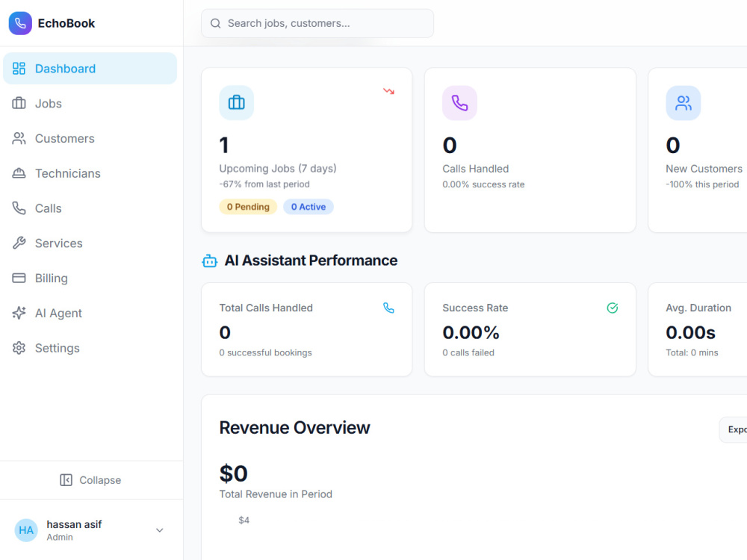The image size is (747, 560).
Task: Click the EchoBook brand name
Action: 66,23
